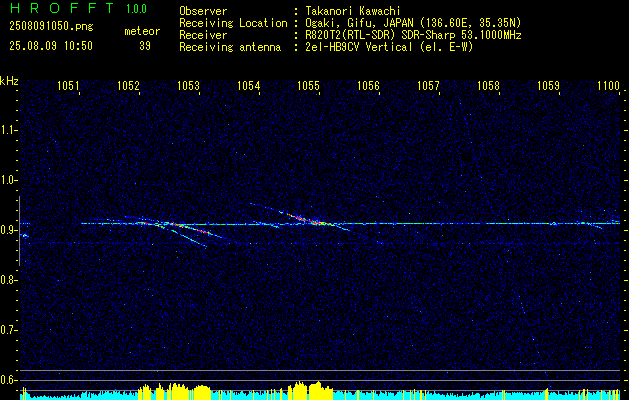Click the receiver value R820T2(RTL-SDR) SDR-Sharp 53.1000MHz
Screen dimensions: 629x400
tap(413, 35)
